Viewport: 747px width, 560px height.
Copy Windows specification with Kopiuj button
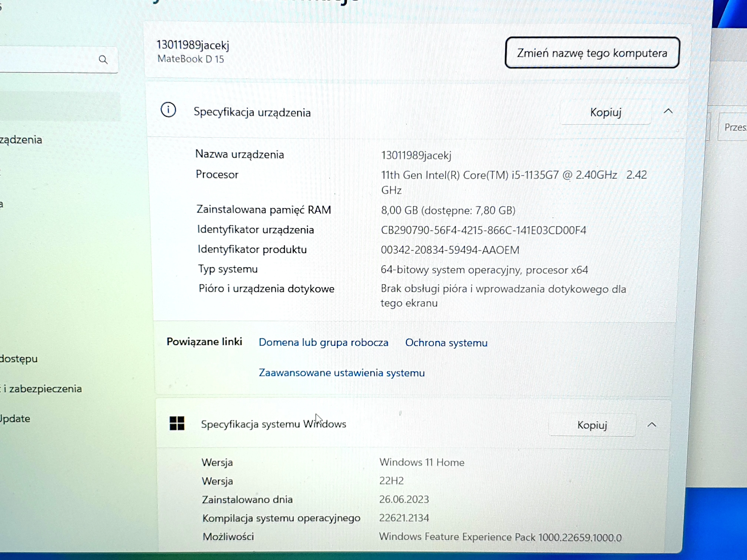[x=592, y=425]
